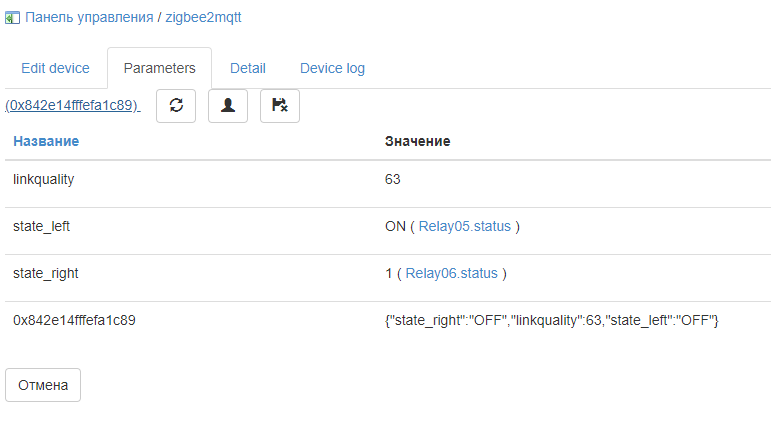Click the state_left parameter name
Viewport: 771px width, 432px height.
[x=41, y=226]
